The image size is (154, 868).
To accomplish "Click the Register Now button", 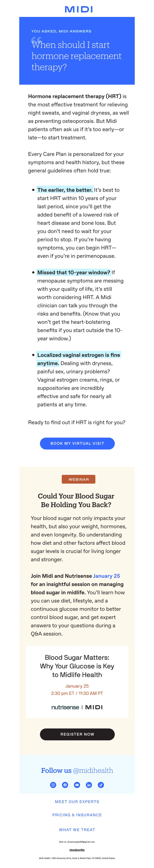I will (x=77, y=734).
